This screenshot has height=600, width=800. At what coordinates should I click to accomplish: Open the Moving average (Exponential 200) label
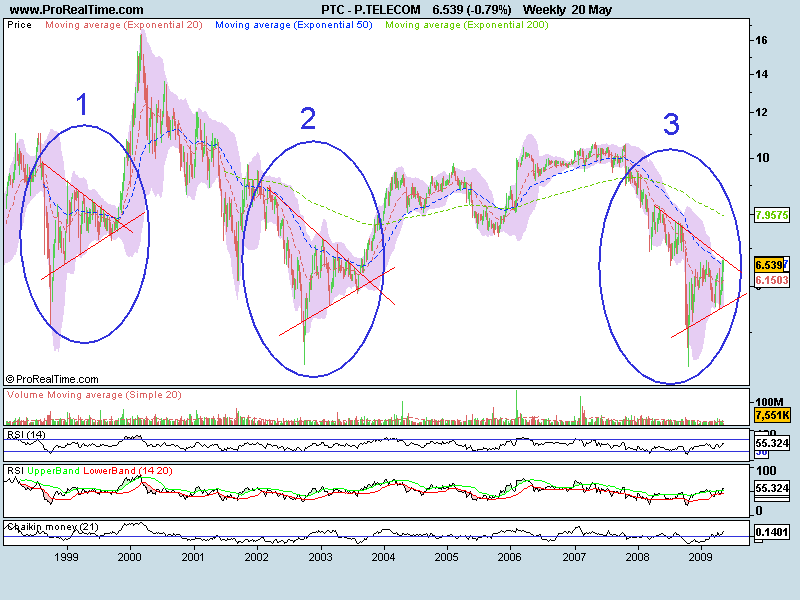tap(467, 25)
